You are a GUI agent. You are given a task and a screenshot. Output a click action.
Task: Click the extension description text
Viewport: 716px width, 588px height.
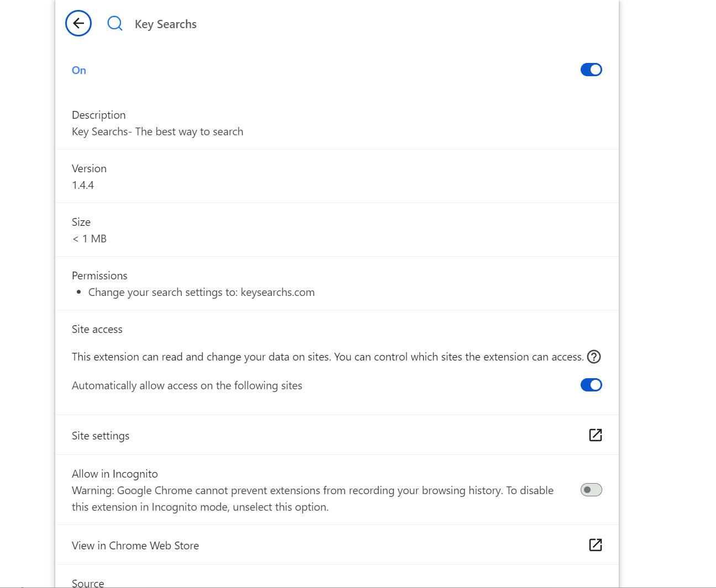157,131
